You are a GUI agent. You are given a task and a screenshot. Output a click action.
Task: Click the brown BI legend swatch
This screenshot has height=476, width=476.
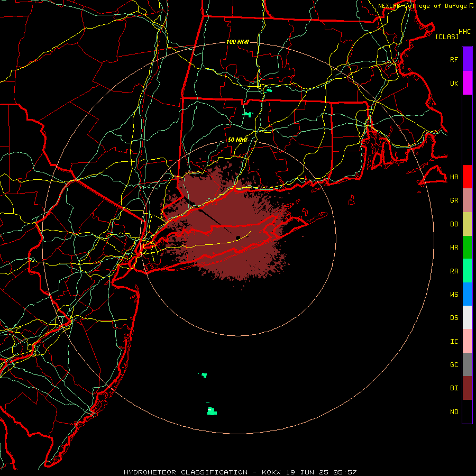pyautogui.click(x=467, y=388)
